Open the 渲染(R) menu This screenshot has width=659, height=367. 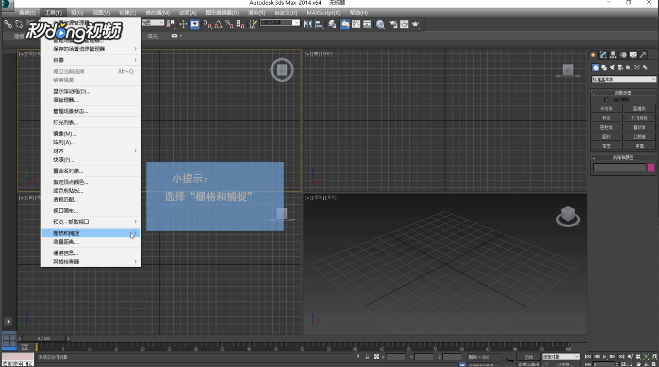[x=256, y=13]
